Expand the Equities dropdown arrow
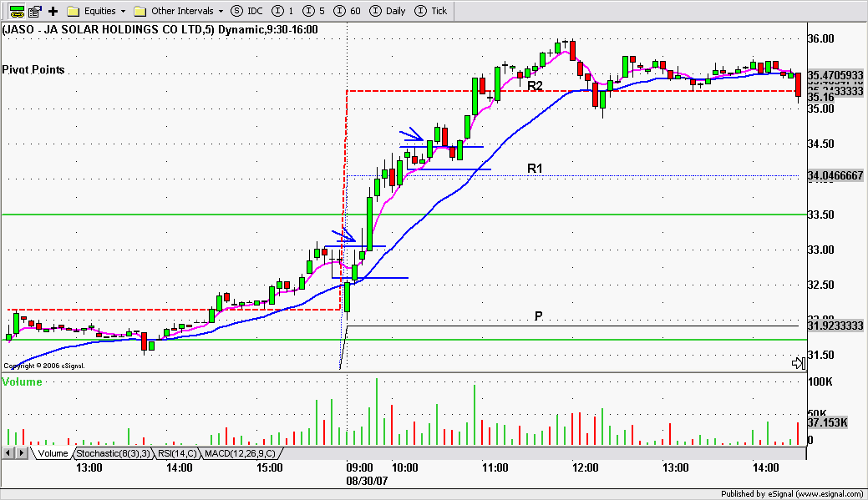 coord(123,11)
